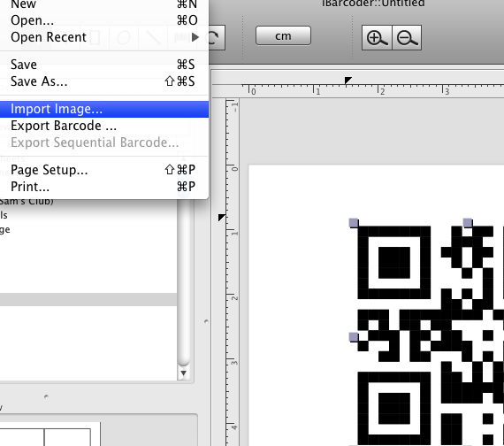Select Print... from the menu
Screen dimensions: 504x446
104,187
